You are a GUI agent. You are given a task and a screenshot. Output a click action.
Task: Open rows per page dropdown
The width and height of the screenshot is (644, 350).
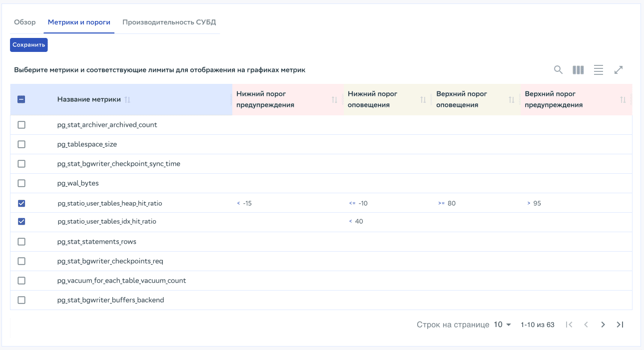[x=503, y=325]
